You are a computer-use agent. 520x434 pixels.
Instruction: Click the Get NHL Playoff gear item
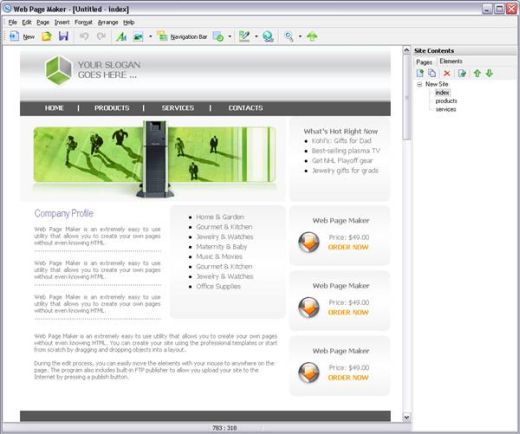click(x=342, y=161)
